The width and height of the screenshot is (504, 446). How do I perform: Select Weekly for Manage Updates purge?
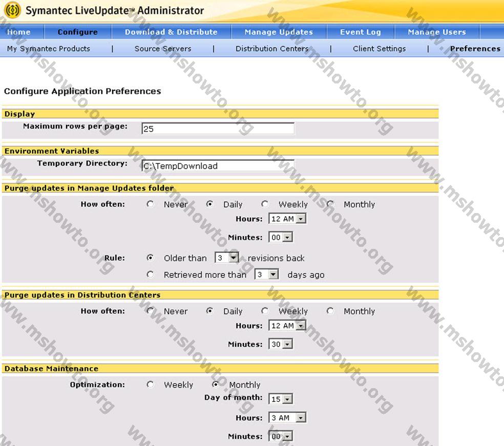click(265, 204)
